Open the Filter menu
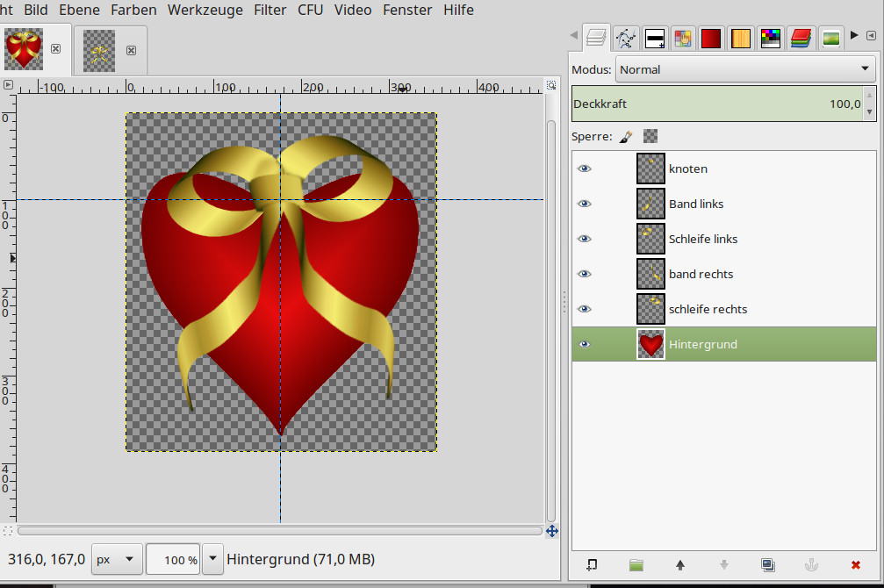This screenshot has height=588, width=884. [x=270, y=10]
